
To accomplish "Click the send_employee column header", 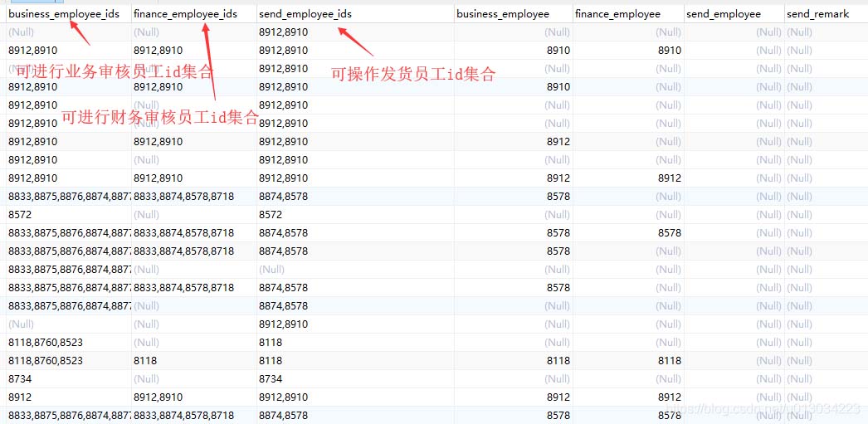I will 734,14.
